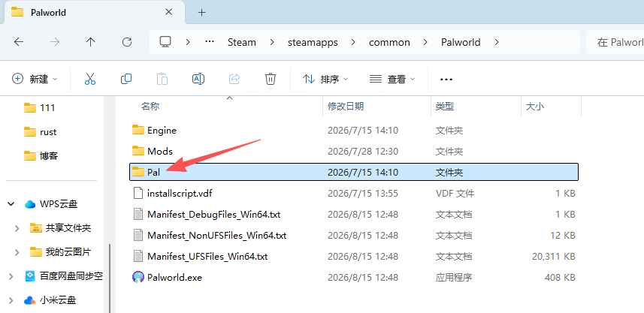
Task: Go to common in breadcrumb path
Action: click(x=389, y=42)
